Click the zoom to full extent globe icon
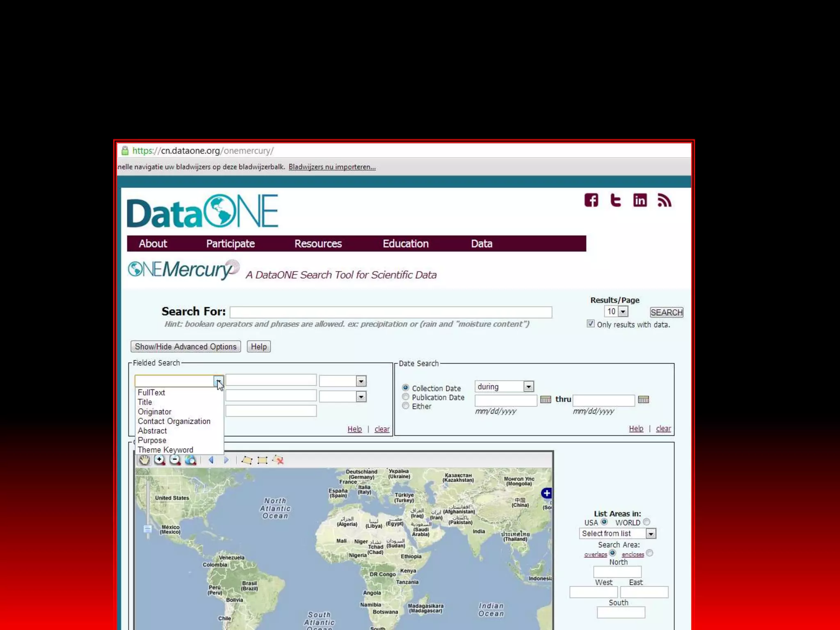Image resolution: width=840 pixels, height=630 pixels. (x=190, y=460)
